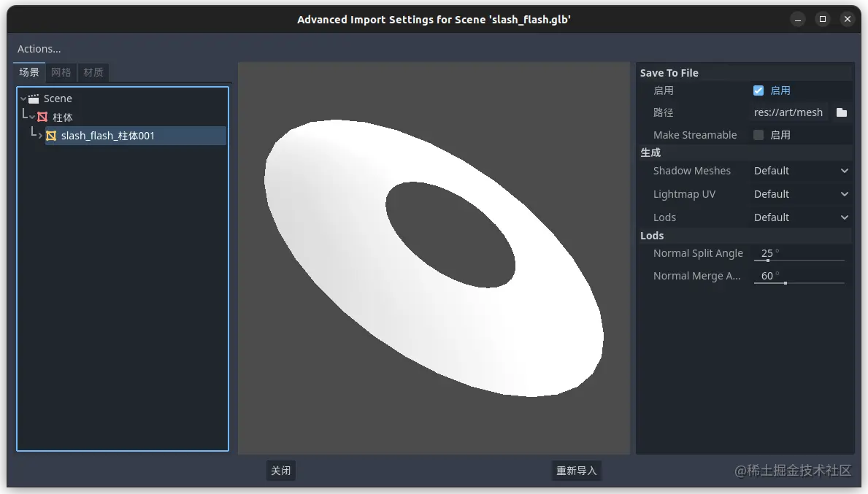
Task: Open the folder browse icon for 路径
Action: point(842,112)
